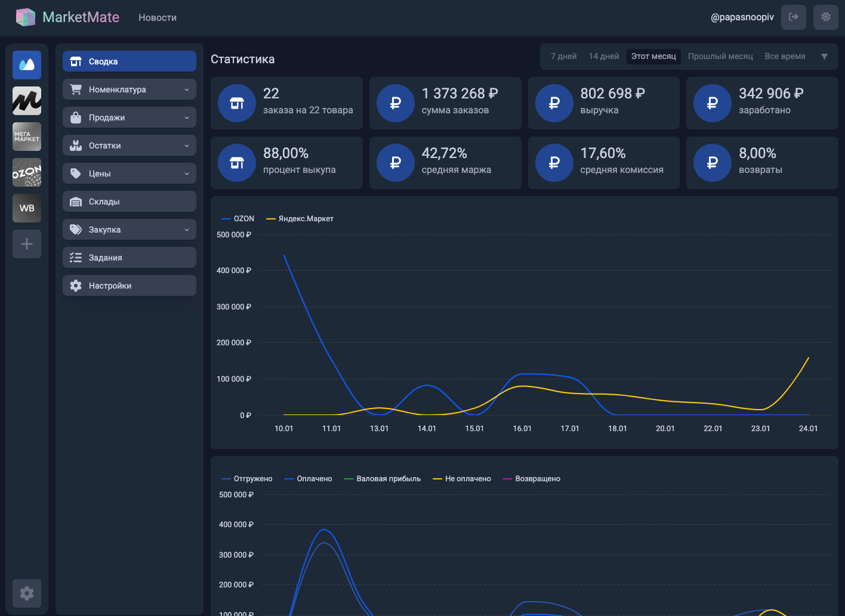Open the WB marketplace icon

click(27, 208)
